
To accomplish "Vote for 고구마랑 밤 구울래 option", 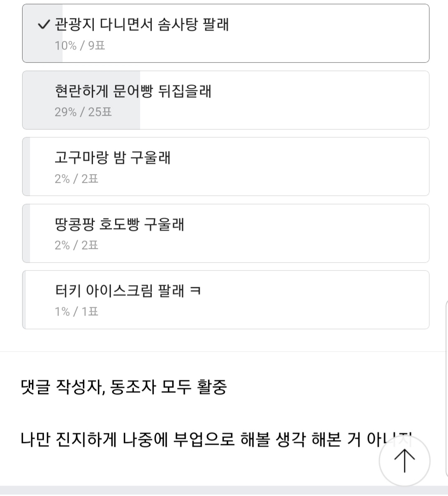I will (x=226, y=167).
